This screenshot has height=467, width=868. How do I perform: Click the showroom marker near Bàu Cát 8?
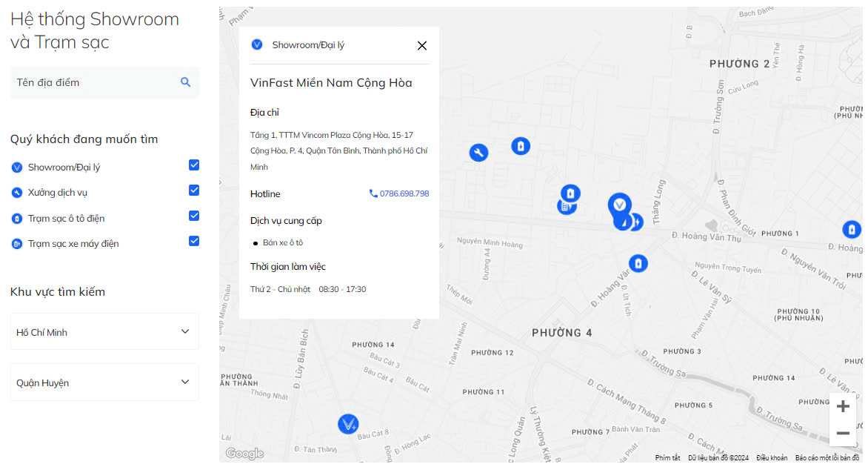tap(348, 425)
